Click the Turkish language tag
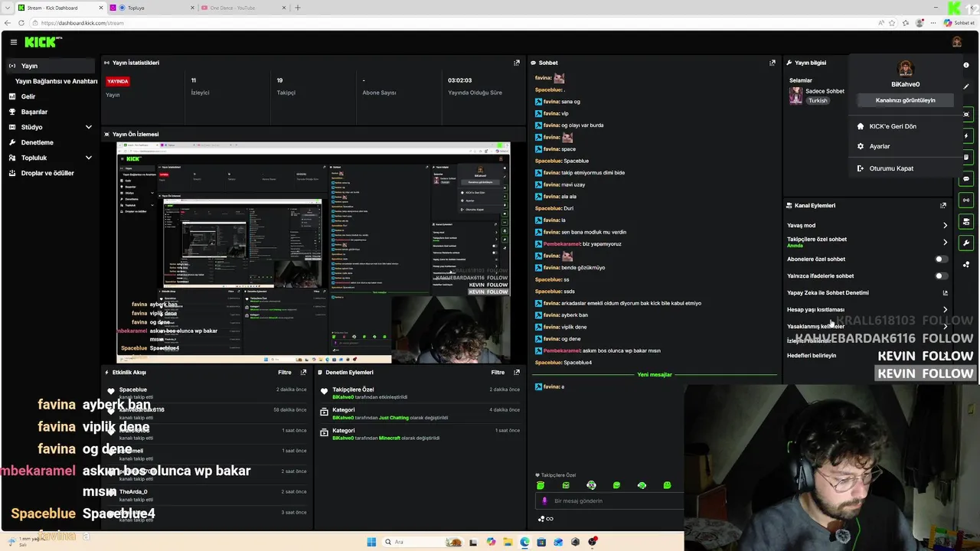Image resolution: width=980 pixels, height=551 pixels. [818, 100]
